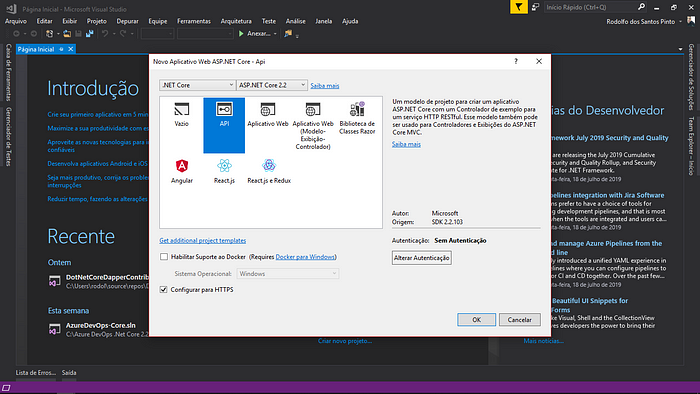700x394 pixels.
Task: Choose the Aplicativo Web template
Action: (x=268, y=115)
